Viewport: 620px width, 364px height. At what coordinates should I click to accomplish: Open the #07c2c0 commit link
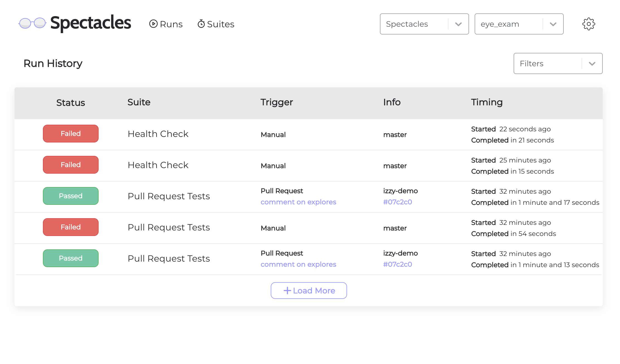[x=397, y=202]
